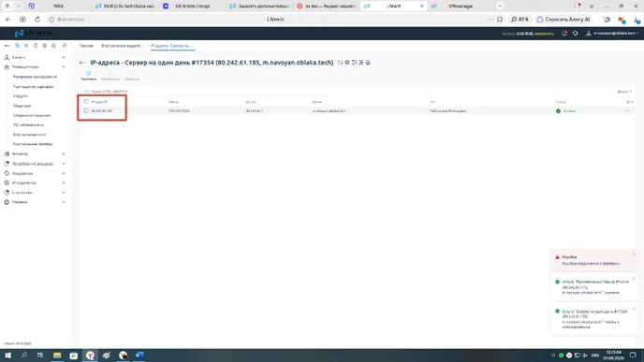Switch to the MAX browser tab

click(58, 7)
